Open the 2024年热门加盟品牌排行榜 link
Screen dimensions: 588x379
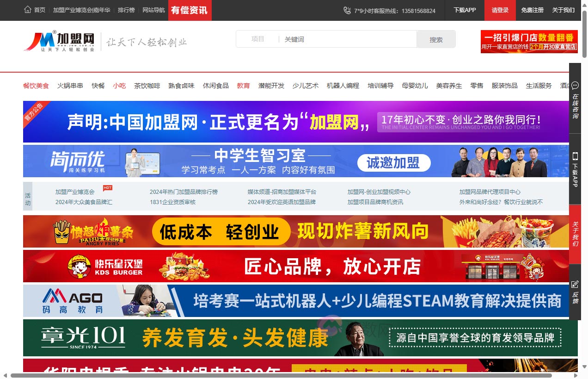pyautogui.click(x=184, y=191)
